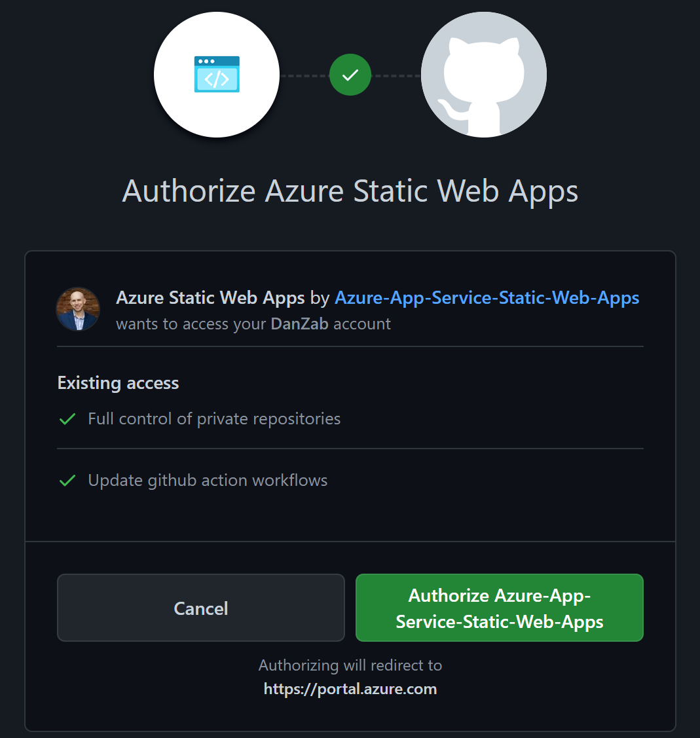Click 'Azure Static Web Apps' app name text

coord(210,297)
